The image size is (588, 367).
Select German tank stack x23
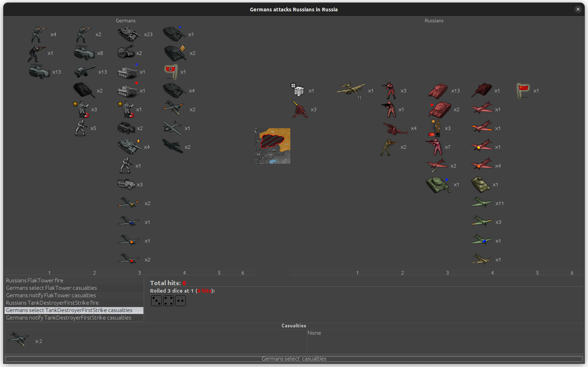pos(129,34)
